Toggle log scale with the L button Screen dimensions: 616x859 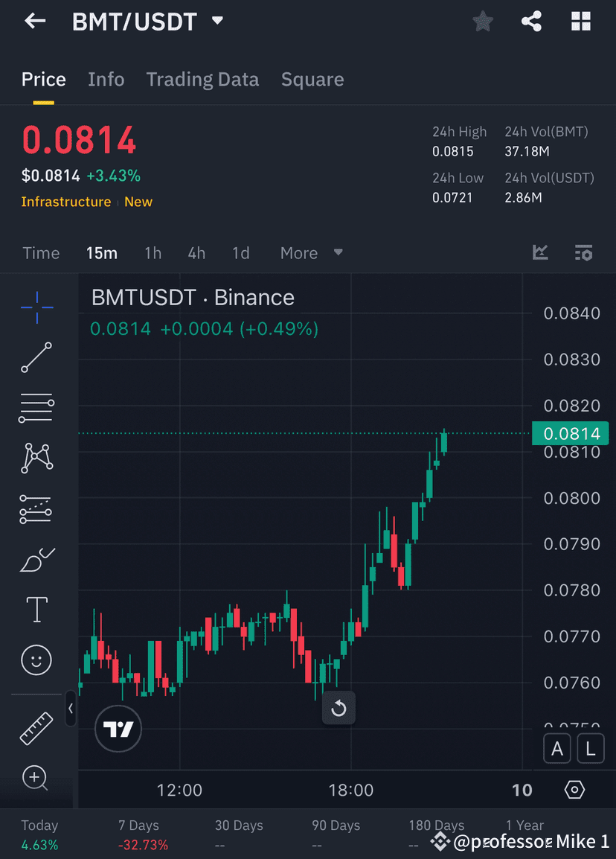[591, 748]
